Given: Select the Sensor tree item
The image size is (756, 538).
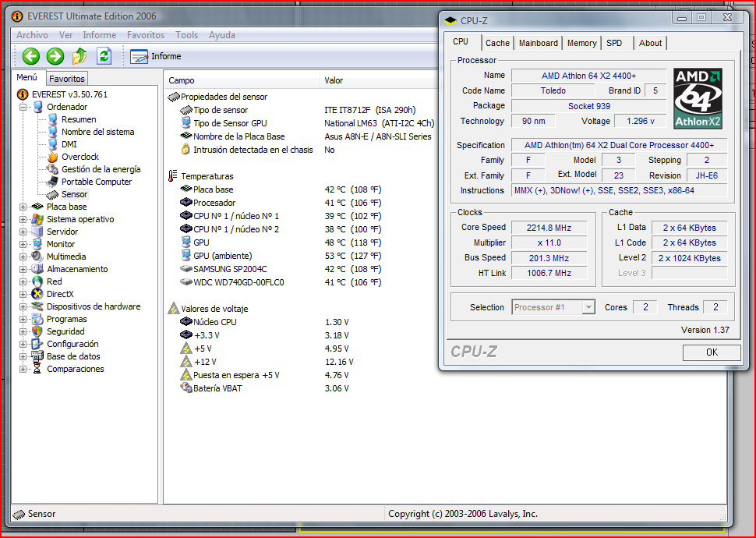Looking at the screenshot, I should (74, 194).
